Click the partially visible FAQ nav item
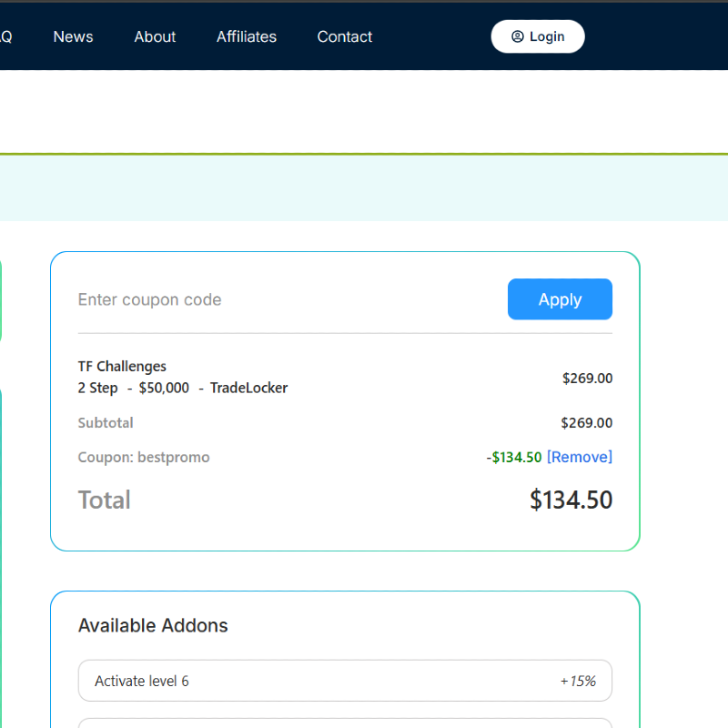Image resolution: width=728 pixels, height=728 pixels. 5,36
